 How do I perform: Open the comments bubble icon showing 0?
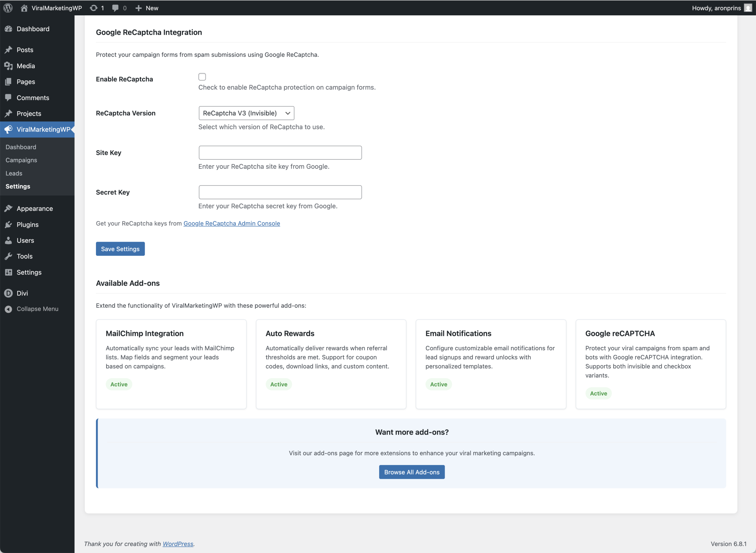[x=119, y=8]
